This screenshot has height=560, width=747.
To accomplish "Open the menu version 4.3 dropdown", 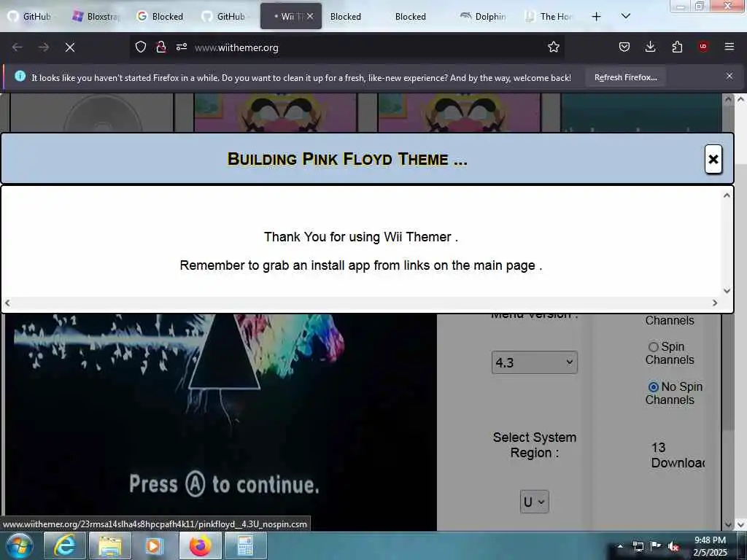I will [x=534, y=362].
